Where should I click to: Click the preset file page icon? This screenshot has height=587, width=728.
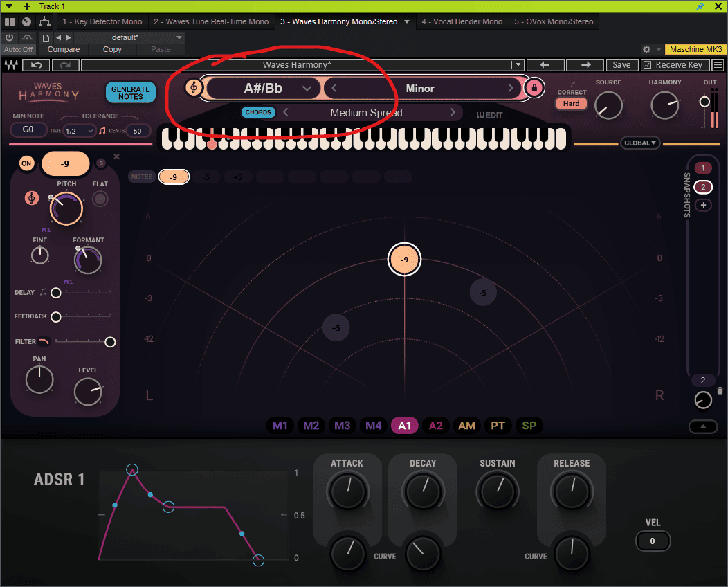(x=46, y=37)
